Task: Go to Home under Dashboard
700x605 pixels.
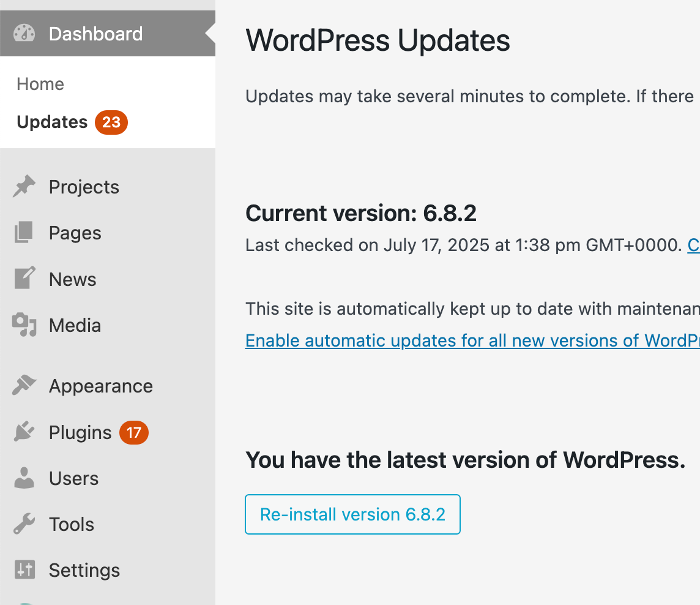Action: tap(40, 84)
